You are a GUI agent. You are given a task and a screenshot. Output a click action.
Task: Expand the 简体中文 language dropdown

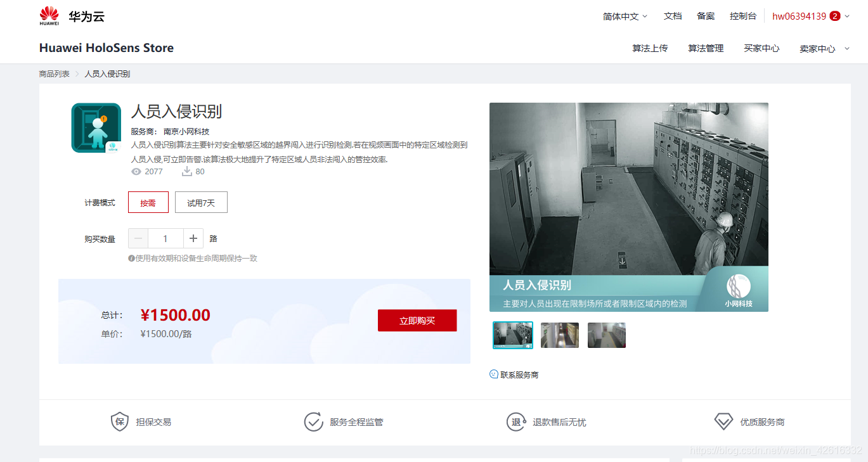(625, 16)
